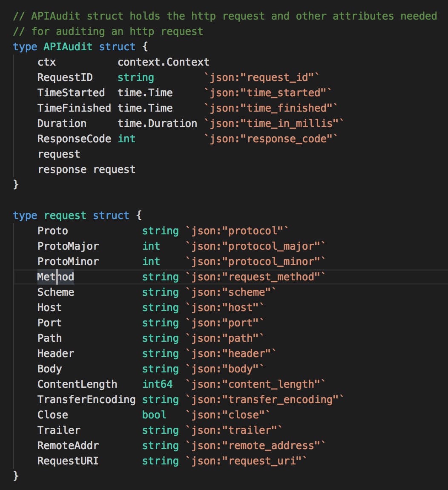Place cursor on the RequestURI field

[68, 461]
